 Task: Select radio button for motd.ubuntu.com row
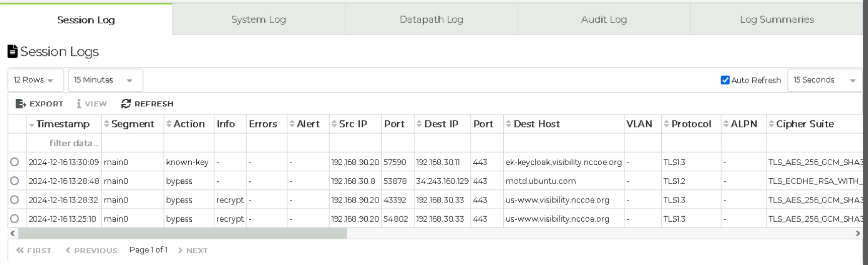(15, 181)
